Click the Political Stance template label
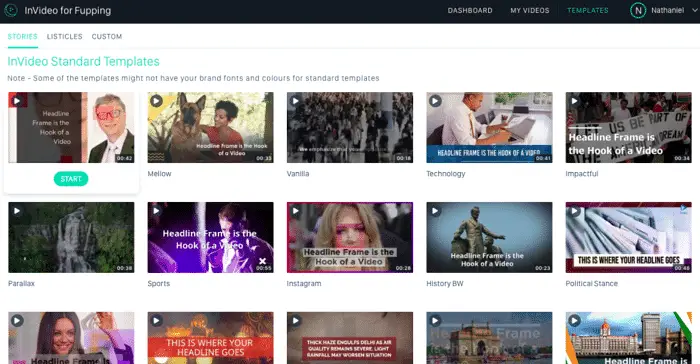The height and width of the screenshot is (364, 700). 592,284
